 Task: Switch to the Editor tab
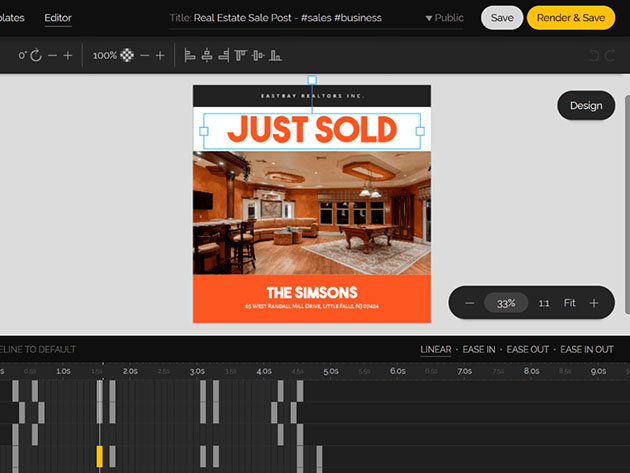(58, 18)
